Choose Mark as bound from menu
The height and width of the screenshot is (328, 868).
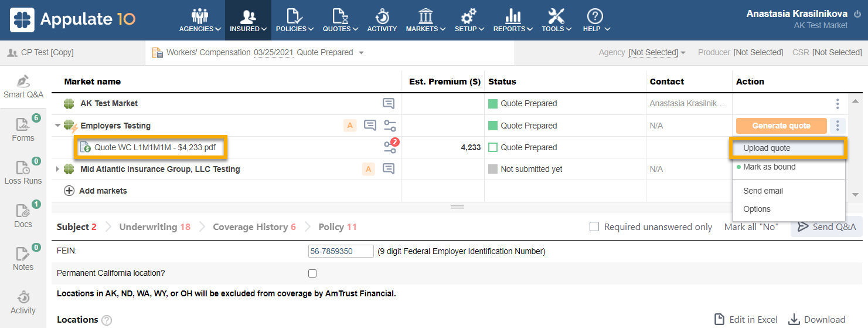pyautogui.click(x=788, y=167)
